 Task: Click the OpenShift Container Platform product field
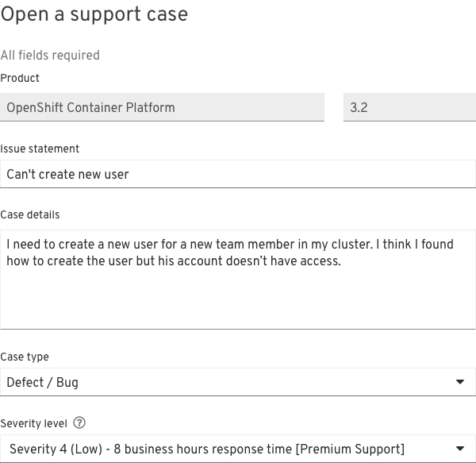[x=162, y=107]
